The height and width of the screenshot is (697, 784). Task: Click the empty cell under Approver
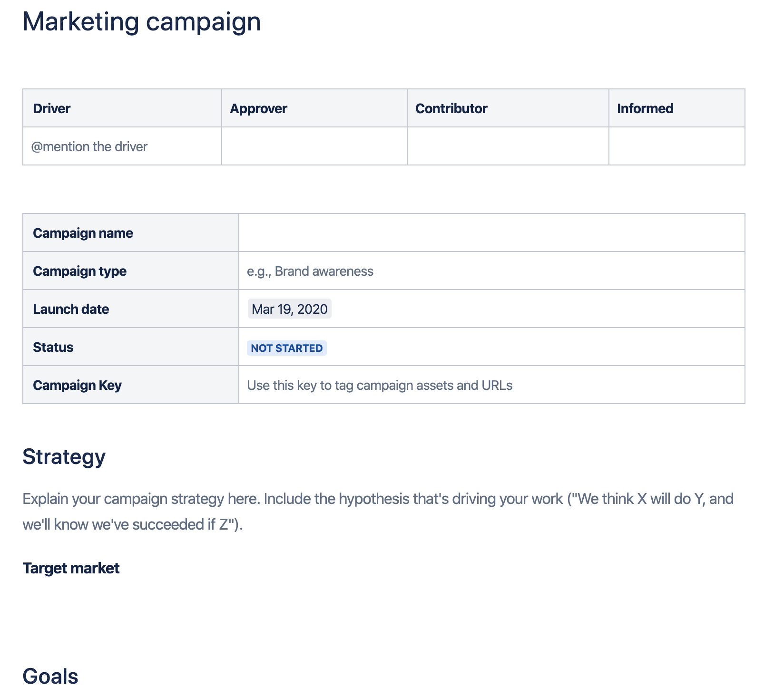[x=314, y=146]
